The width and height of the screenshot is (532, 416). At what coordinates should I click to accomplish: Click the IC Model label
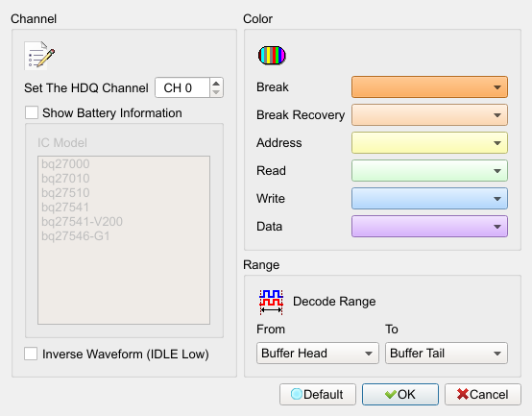click(62, 143)
